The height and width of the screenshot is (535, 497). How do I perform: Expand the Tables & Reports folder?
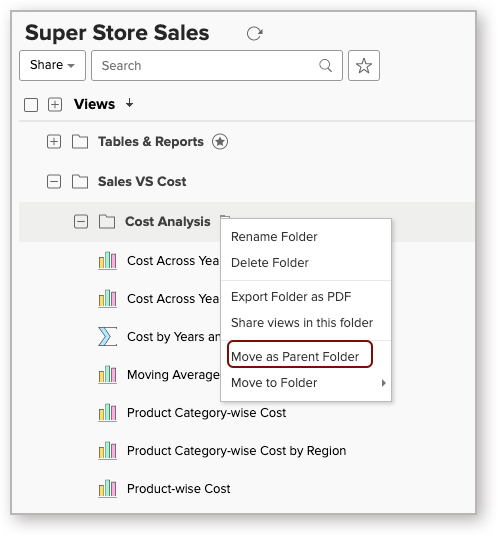[54, 142]
